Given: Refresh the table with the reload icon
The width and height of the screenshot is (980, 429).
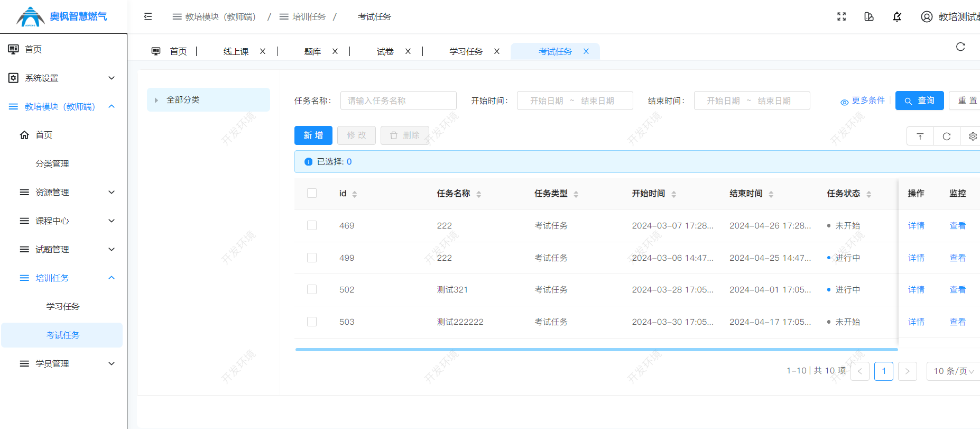Looking at the screenshot, I should tap(947, 136).
